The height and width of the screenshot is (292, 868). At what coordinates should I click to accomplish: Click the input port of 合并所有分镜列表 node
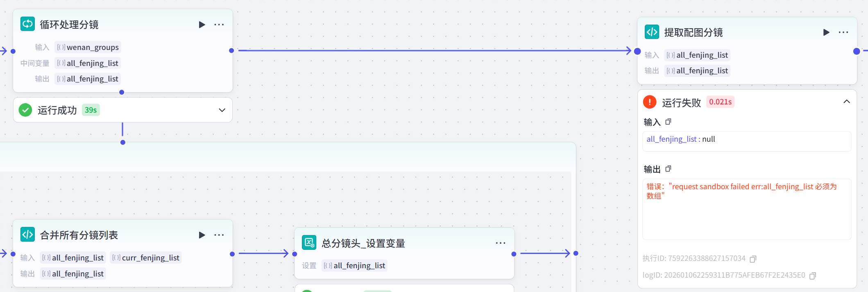(13, 254)
